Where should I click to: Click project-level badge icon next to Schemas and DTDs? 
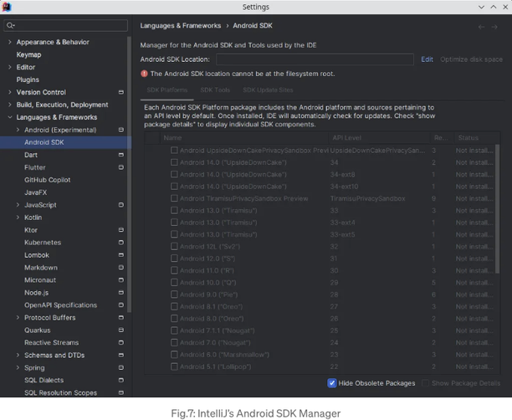120,356
